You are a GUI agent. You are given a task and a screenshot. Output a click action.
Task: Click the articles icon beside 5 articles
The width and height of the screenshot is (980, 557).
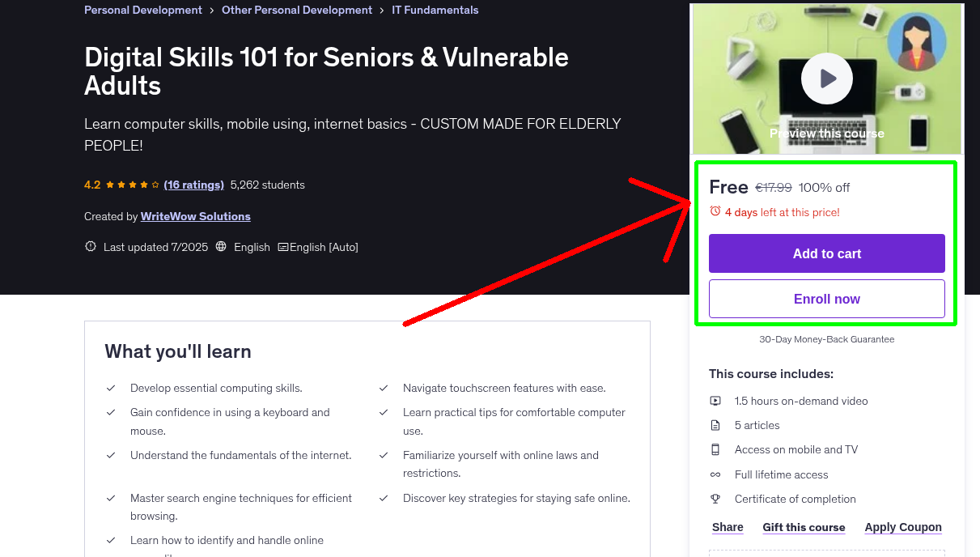[715, 424]
